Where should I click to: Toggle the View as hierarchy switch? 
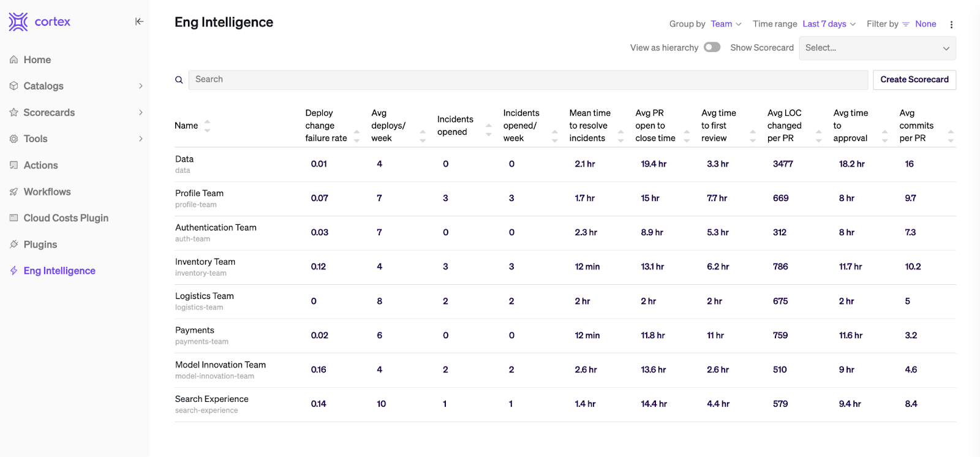pyautogui.click(x=712, y=47)
